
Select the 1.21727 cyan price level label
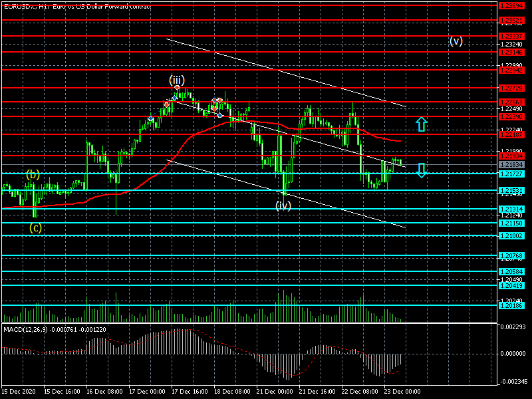(511, 174)
